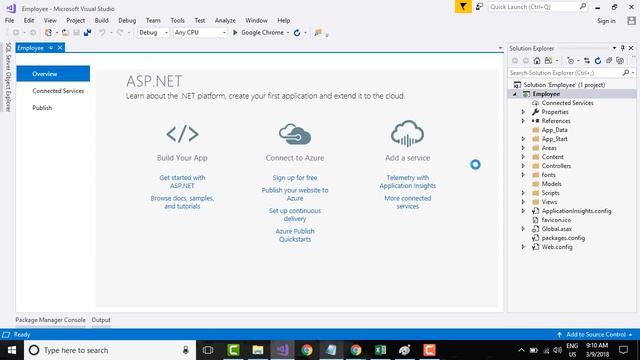Open Any CPU platform dropdown
The image size is (640, 360).
(200, 33)
